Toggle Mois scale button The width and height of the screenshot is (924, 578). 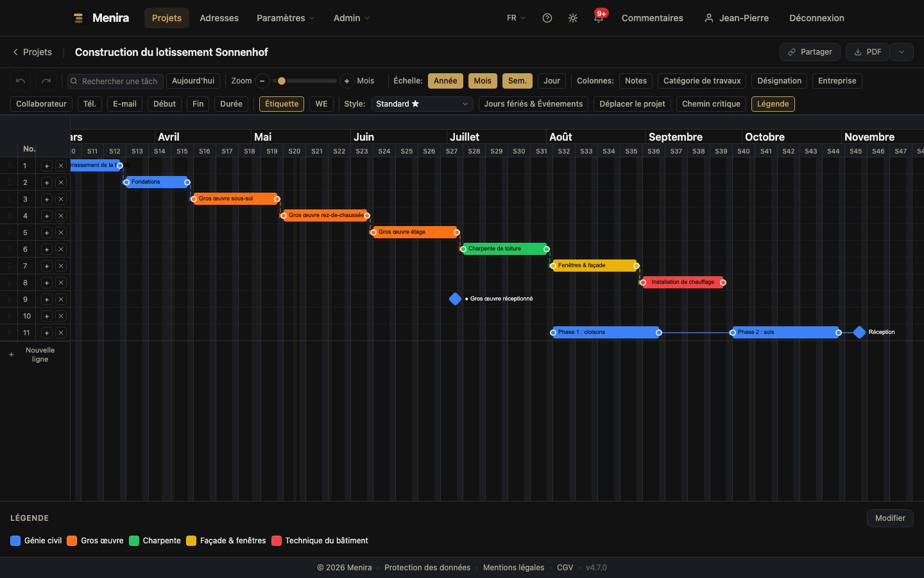(483, 81)
